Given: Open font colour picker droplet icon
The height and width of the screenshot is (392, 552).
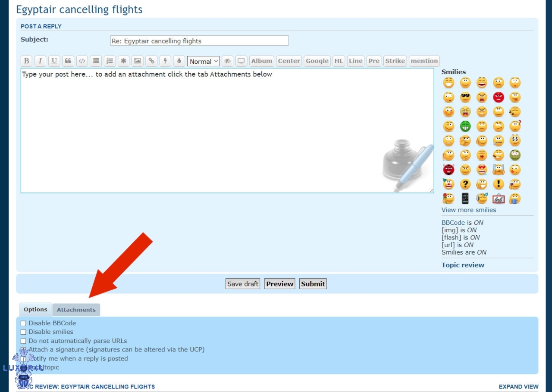Looking at the screenshot, I should point(179,61).
